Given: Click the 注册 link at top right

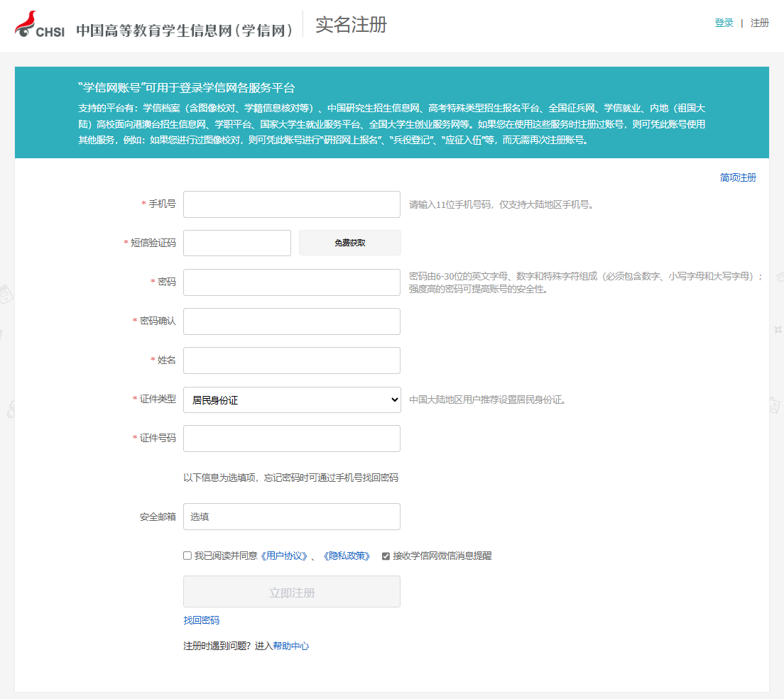Looking at the screenshot, I should coord(759,22).
